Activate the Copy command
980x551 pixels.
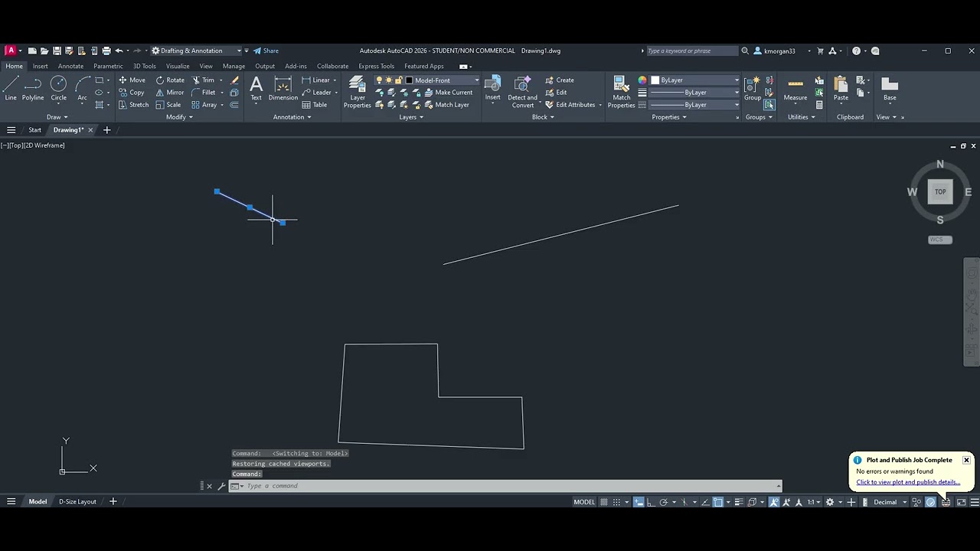pyautogui.click(x=131, y=92)
